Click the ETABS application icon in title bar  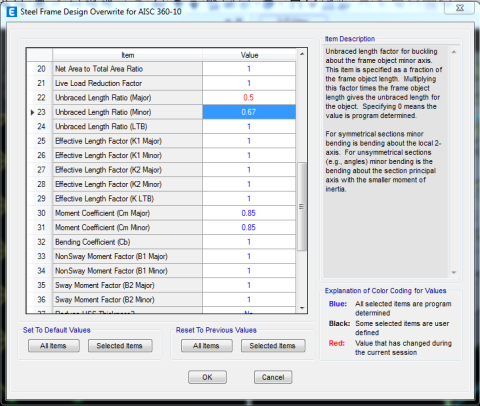click(12, 12)
